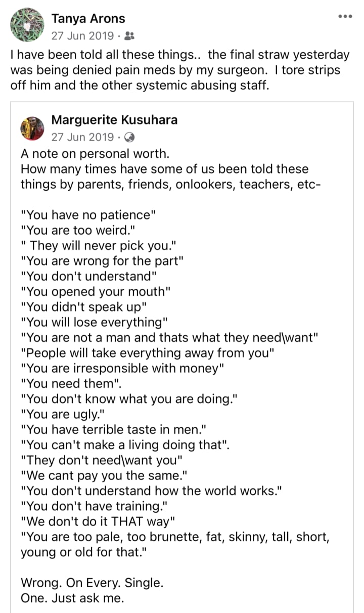Image resolution: width=364 pixels, height=613 pixels.
Task: Click the line "You have no patience"
Action: (x=88, y=215)
